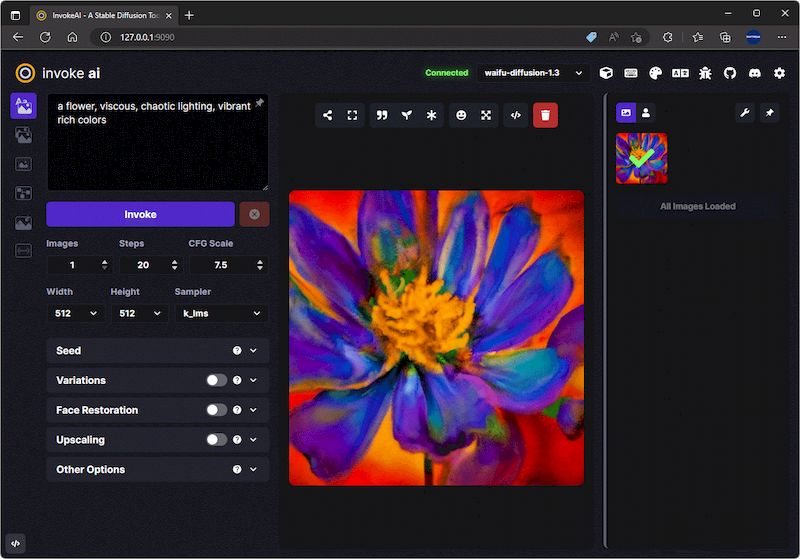
Task: Open the waifu-diffusion-1.3 model dropdown
Action: [x=531, y=73]
